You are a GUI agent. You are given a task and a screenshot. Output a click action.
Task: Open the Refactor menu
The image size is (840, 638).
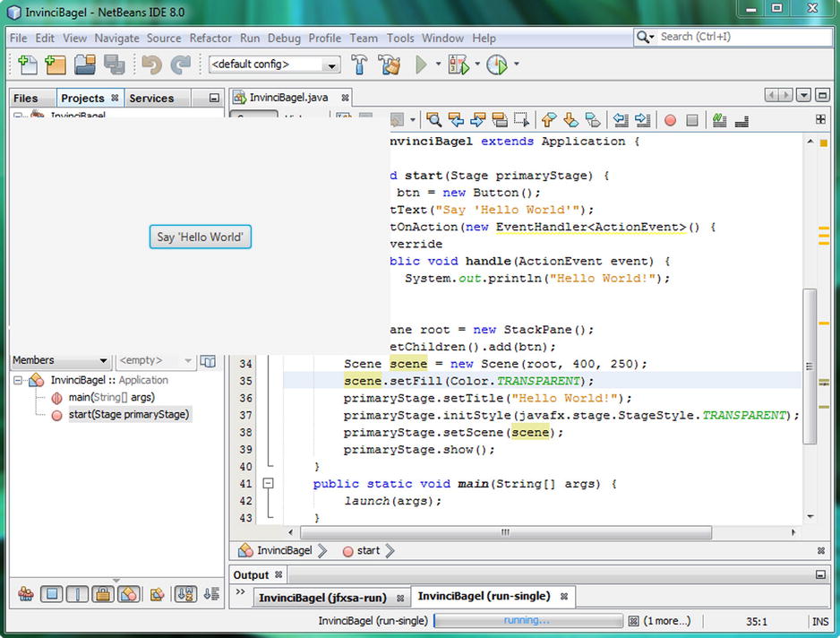point(210,38)
